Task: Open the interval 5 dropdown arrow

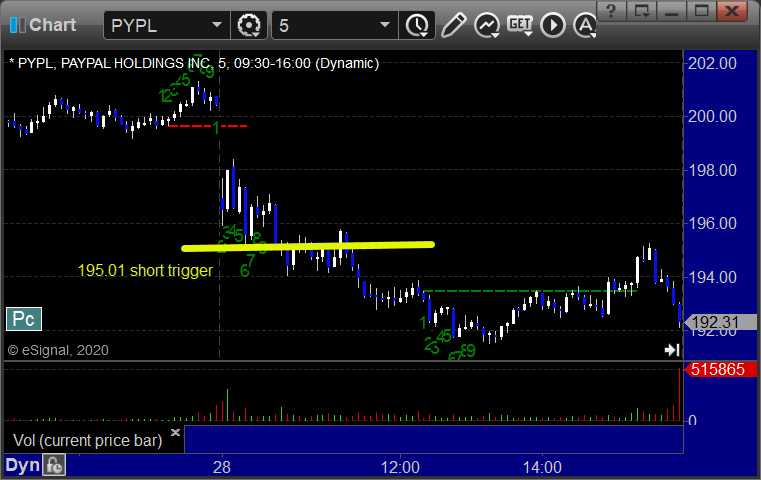Action: tap(385, 25)
